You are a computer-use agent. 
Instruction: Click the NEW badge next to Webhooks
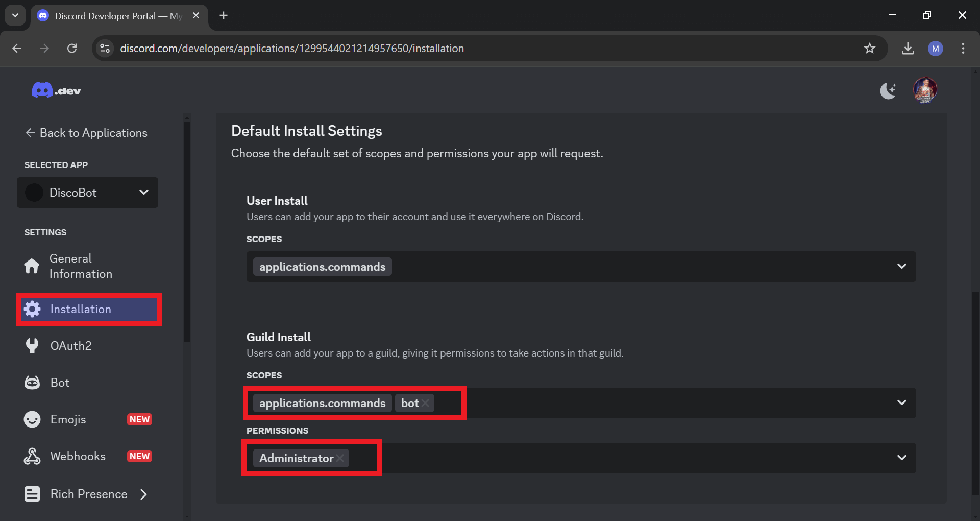pyautogui.click(x=139, y=456)
